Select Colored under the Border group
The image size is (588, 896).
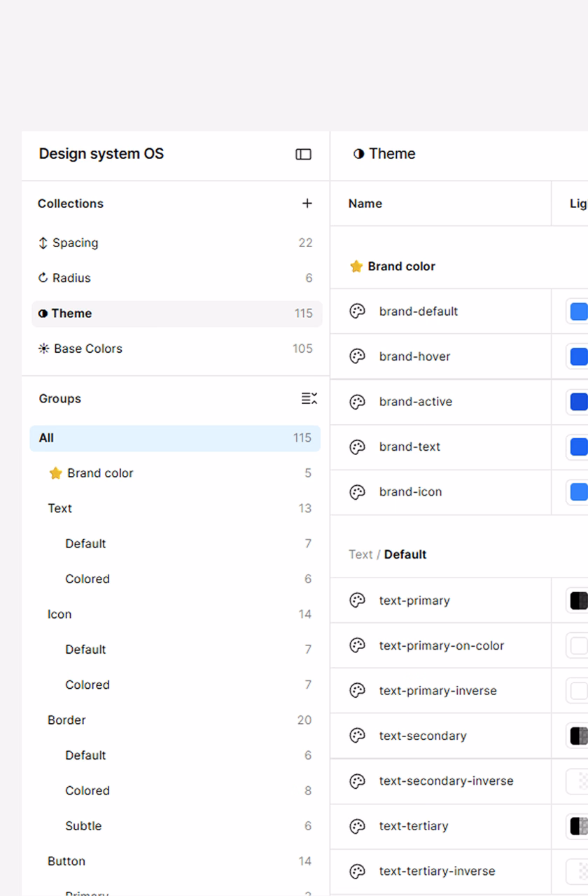pos(175,790)
